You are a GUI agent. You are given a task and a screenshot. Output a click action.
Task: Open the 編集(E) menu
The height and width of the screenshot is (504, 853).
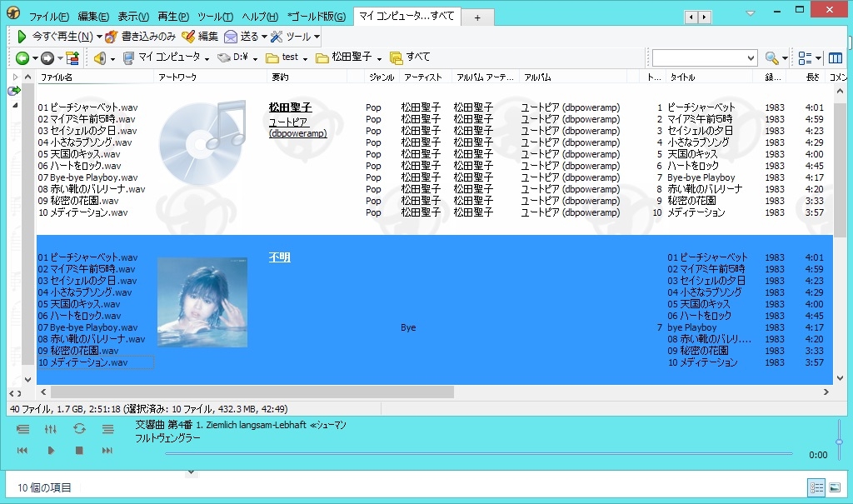(93, 17)
